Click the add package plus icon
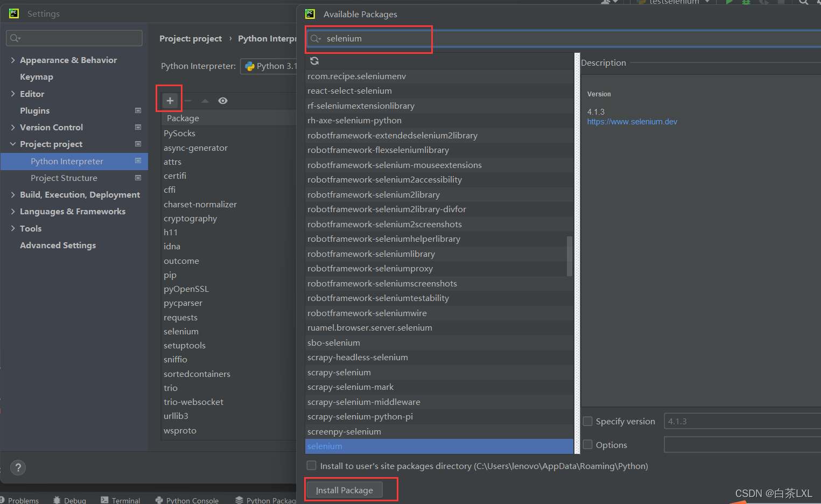 170,101
